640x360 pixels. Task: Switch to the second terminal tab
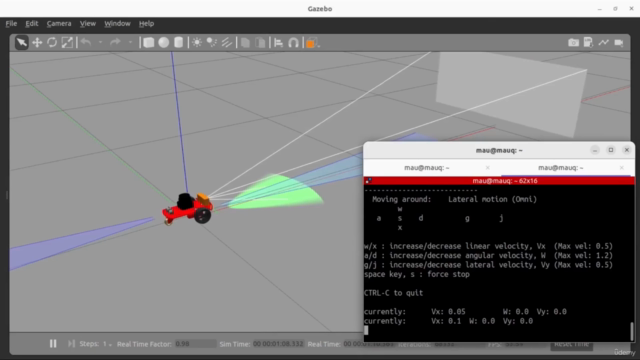pyautogui.click(x=561, y=168)
